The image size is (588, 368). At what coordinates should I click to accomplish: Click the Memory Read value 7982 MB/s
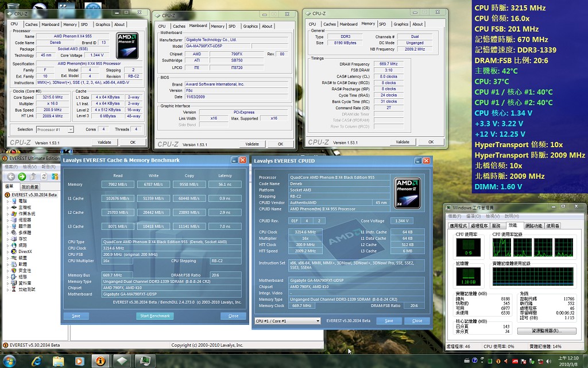(x=118, y=185)
